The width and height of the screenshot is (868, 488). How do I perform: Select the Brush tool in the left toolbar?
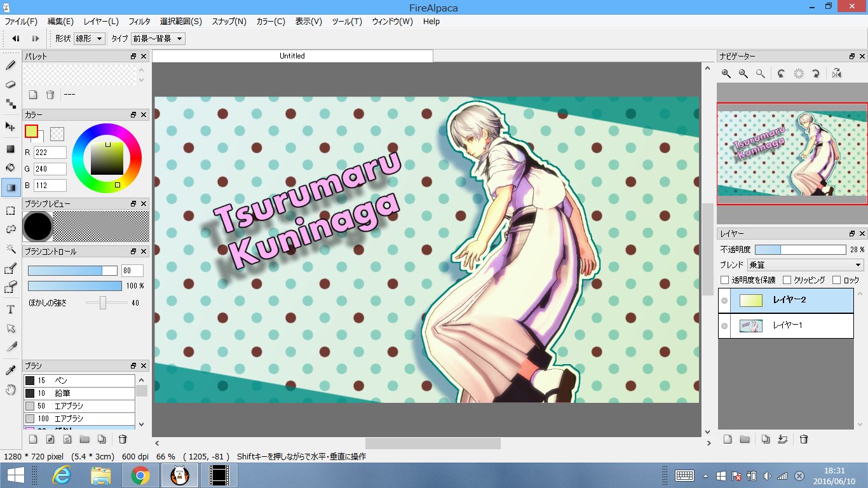(x=10, y=65)
